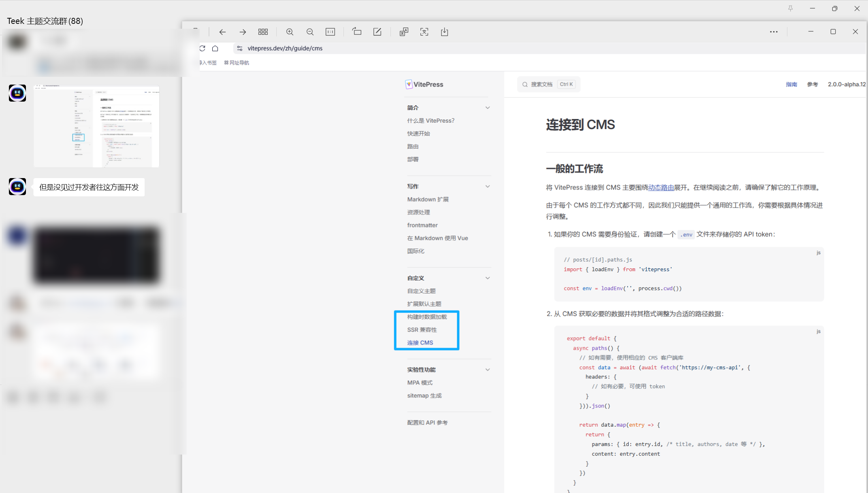Image resolution: width=868 pixels, height=493 pixels.
Task: Go to the previous image arrow
Action: click(222, 32)
